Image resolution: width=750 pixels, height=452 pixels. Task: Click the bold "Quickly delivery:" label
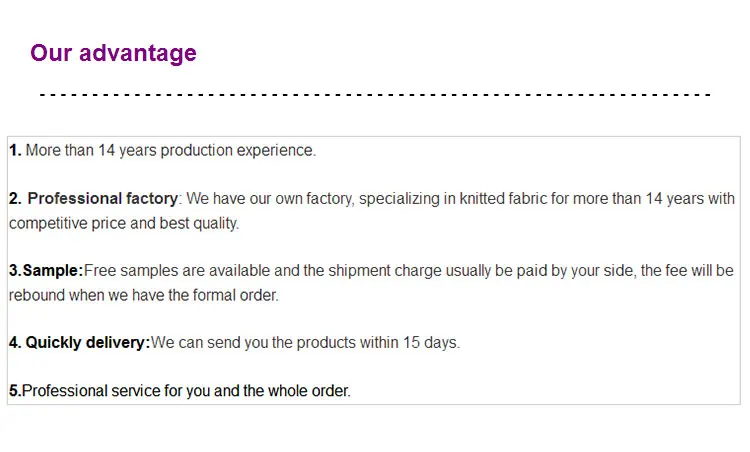[87, 343]
